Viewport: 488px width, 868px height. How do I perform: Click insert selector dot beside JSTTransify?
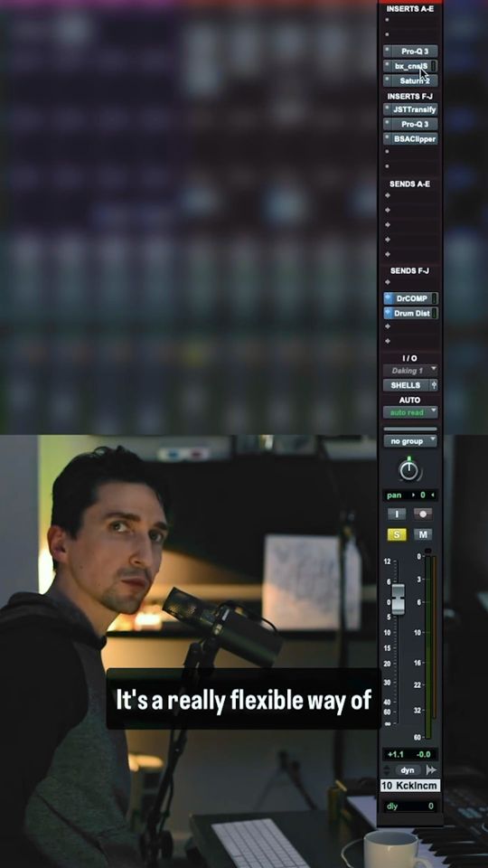click(x=388, y=109)
